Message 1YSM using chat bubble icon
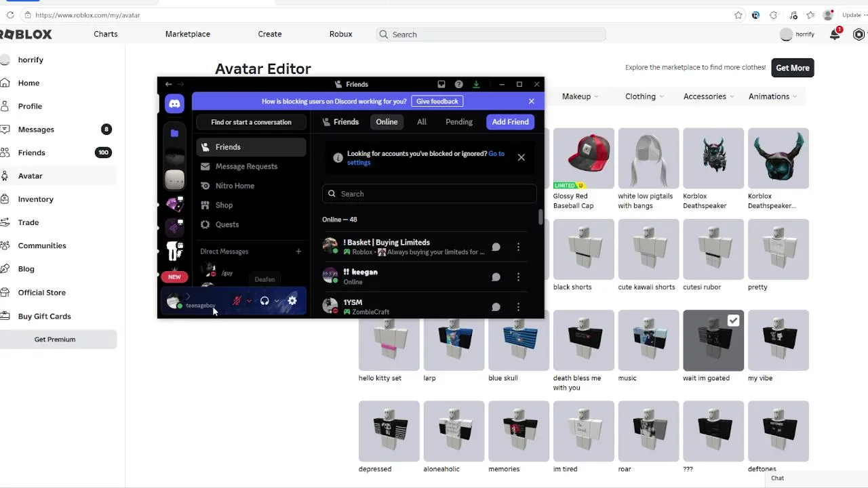 [x=496, y=307]
